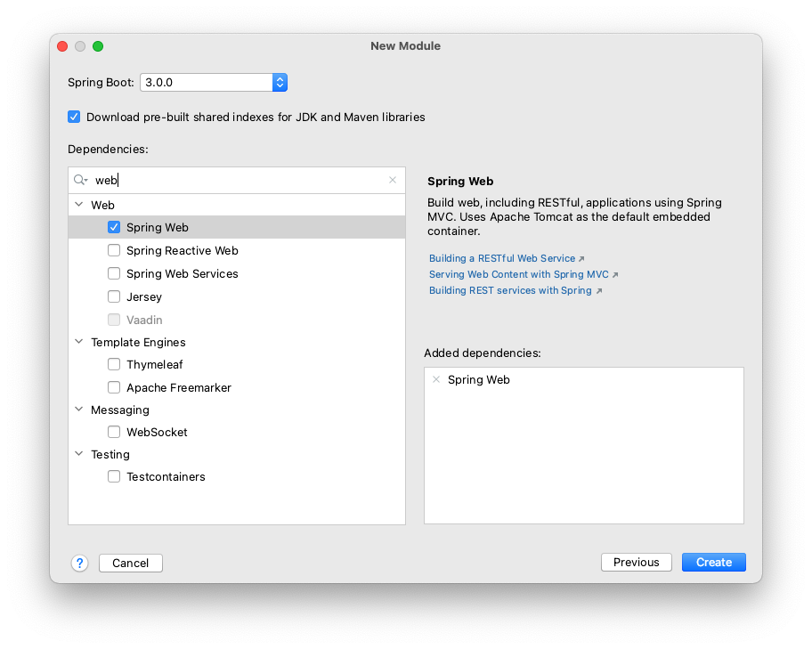Click the disabled Vaadin checkbox
812x649 pixels.
(x=114, y=320)
